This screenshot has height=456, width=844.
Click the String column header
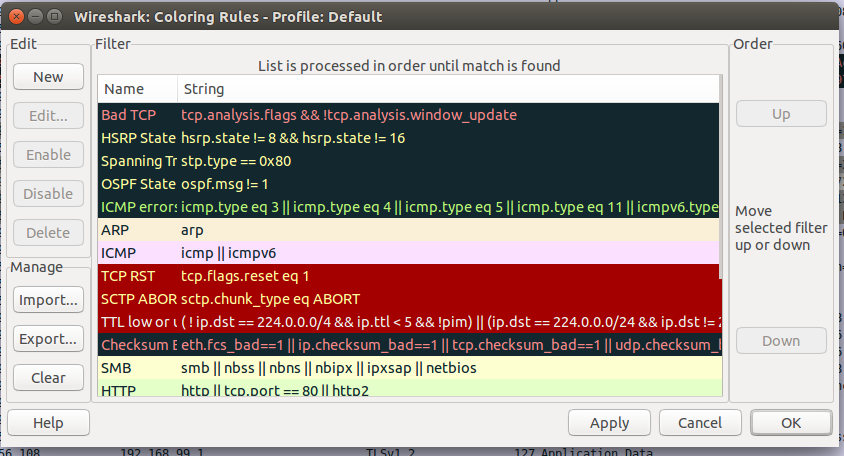click(448, 89)
